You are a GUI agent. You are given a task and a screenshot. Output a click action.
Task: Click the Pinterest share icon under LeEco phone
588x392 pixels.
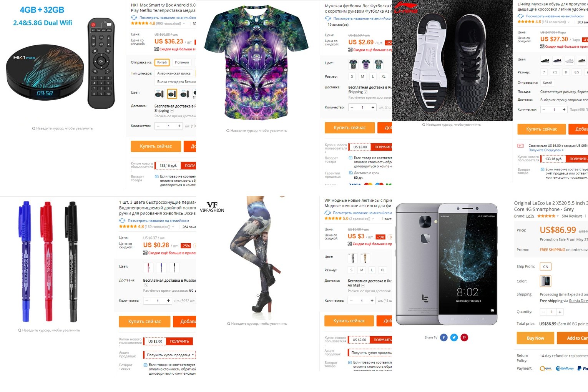coord(464,337)
